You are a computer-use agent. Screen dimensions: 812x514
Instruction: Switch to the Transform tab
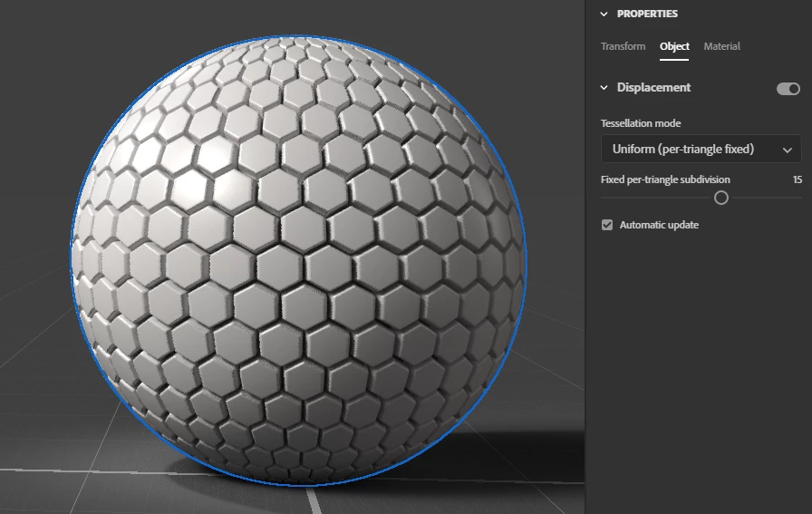point(623,46)
